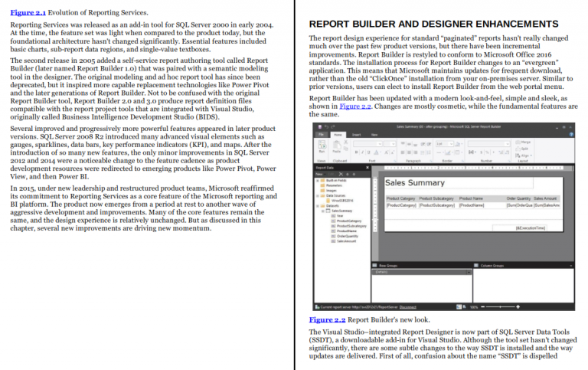Screen dimensions: 588x370
Task: Open the number format combo box
Action: tap(489, 144)
